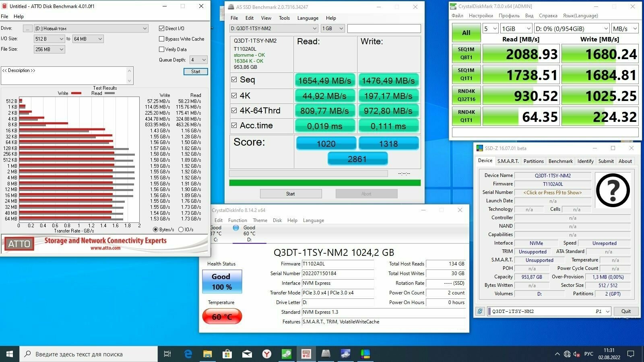Click the Start button in ATTO
The height and width of the screenshot is (362, 644).
pos(196,72)
